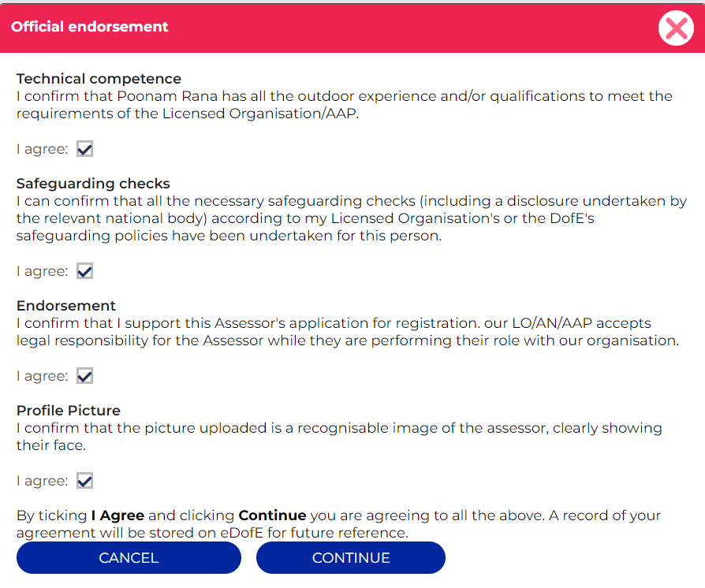705x588 pixels.
Task: Select the Technical competence heading
Action: click(99, 79)
